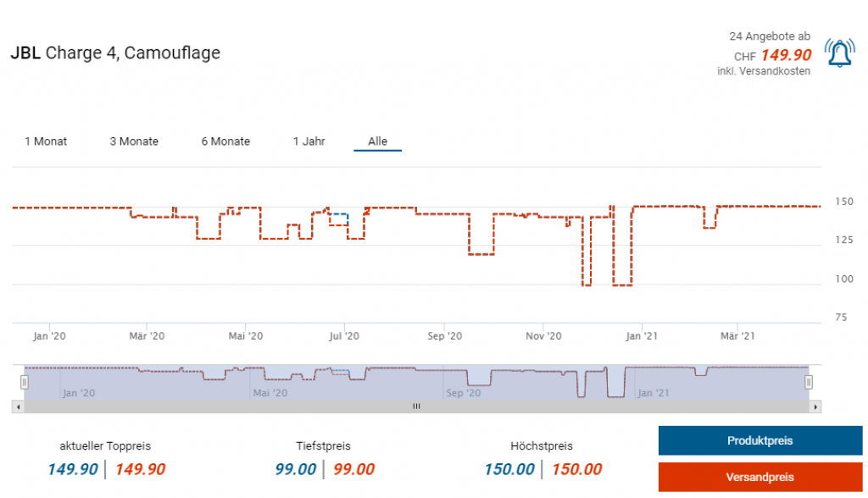Screen dimensions: 868x498
Task: Toggle the Produktpreis series button
Action: (x=759, y=441)
